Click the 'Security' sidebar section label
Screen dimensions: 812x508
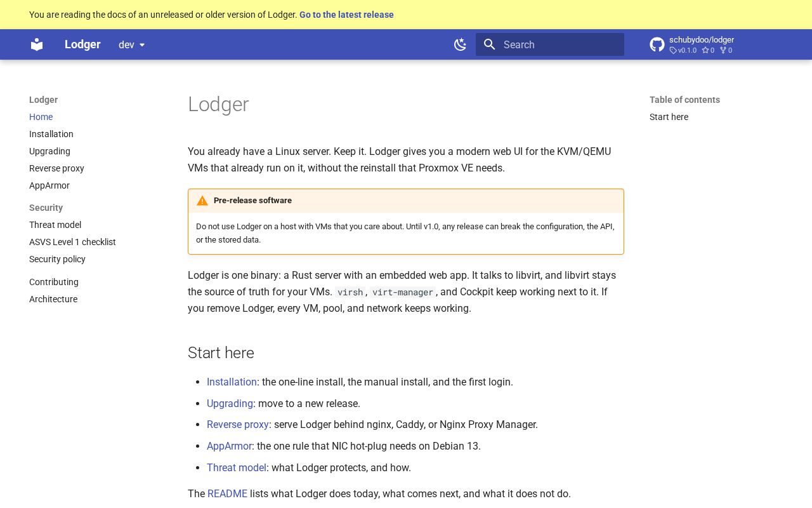click(x=46, y=208)
